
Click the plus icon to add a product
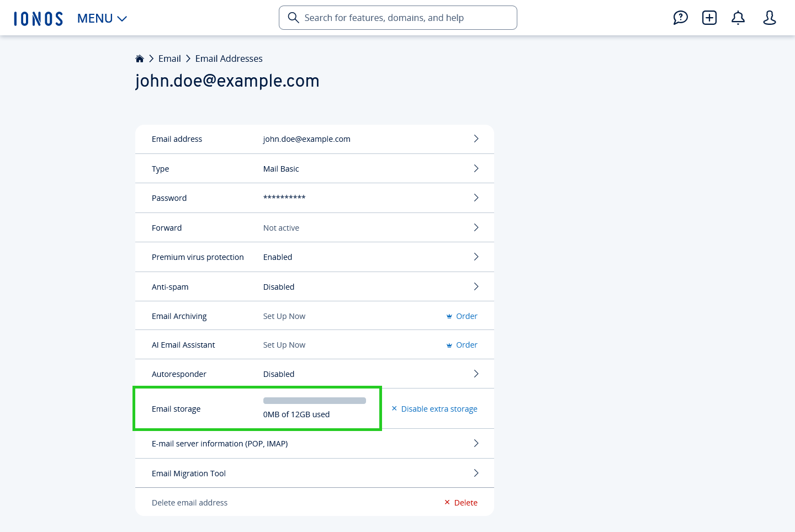coord(709,18)
